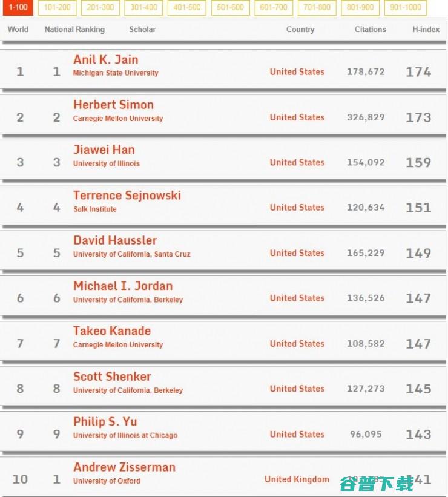
Task: Open the 601-700 ranking tab
Action: 273,7
